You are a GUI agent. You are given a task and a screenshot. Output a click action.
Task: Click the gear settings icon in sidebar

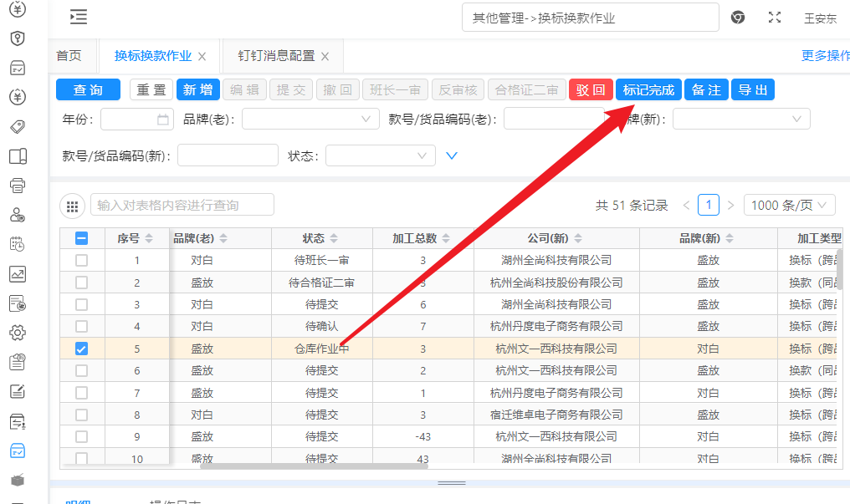click(18, 333)
